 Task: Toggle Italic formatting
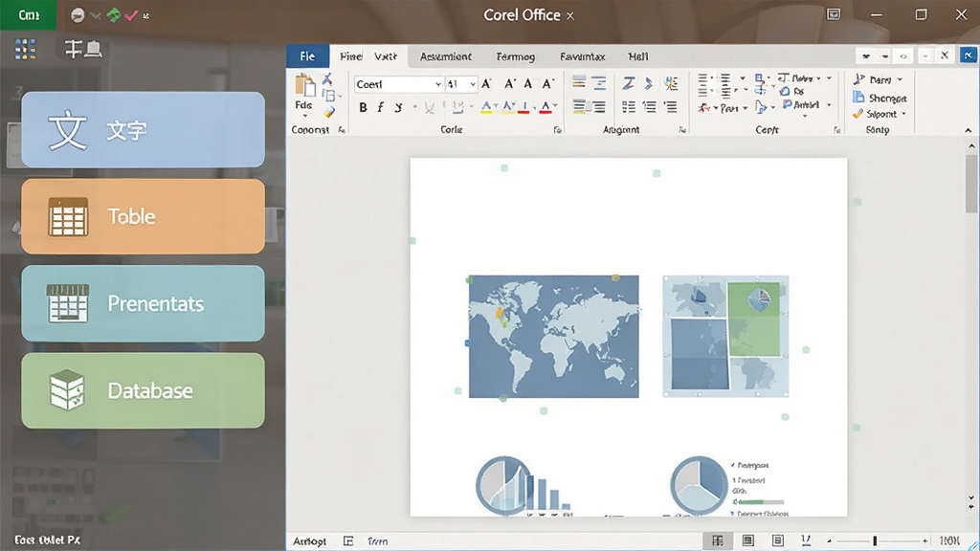380,107
